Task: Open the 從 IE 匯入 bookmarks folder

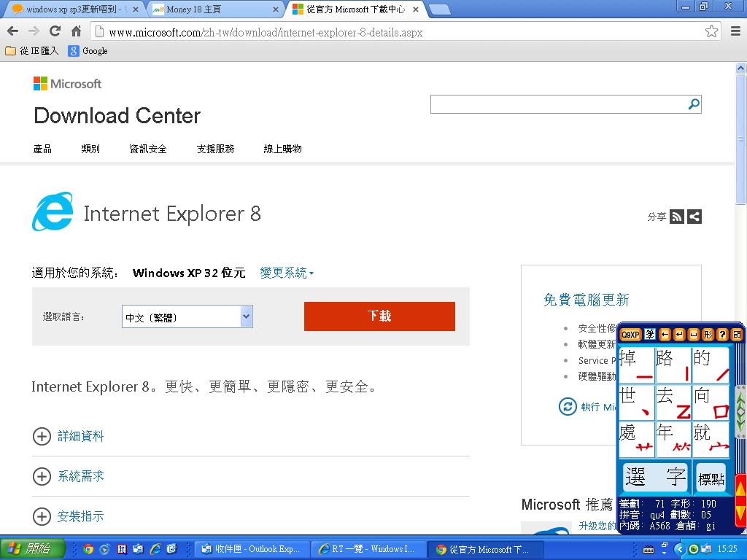Action: point(32,51)
